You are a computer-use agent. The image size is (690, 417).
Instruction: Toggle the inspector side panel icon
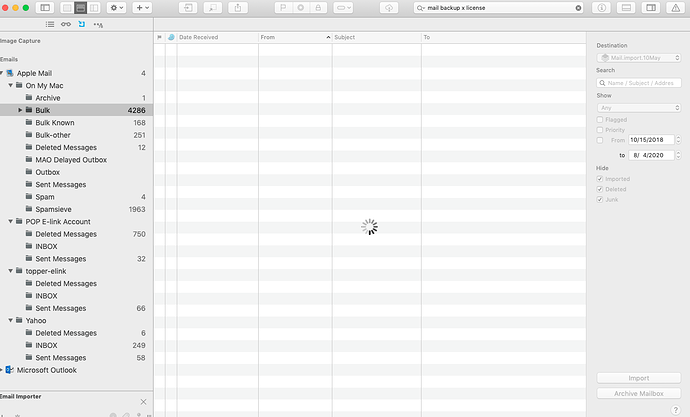pyautogui.click(x=651, y=7)
